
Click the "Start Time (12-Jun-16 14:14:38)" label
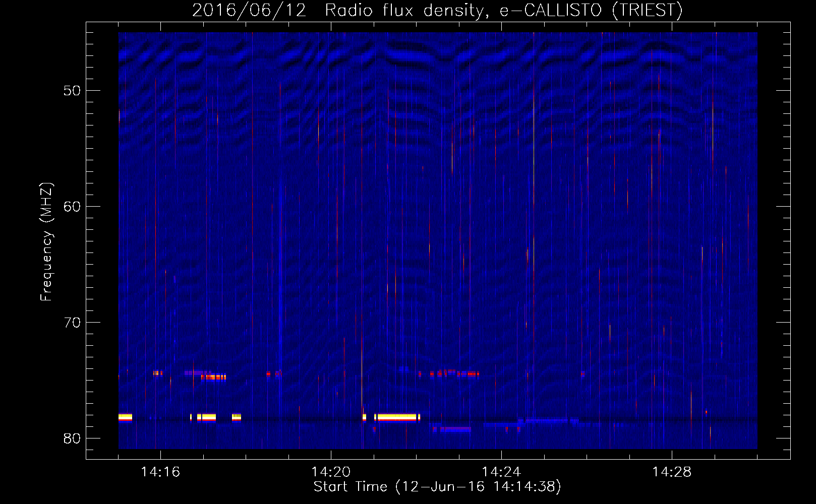coord(437,487)
